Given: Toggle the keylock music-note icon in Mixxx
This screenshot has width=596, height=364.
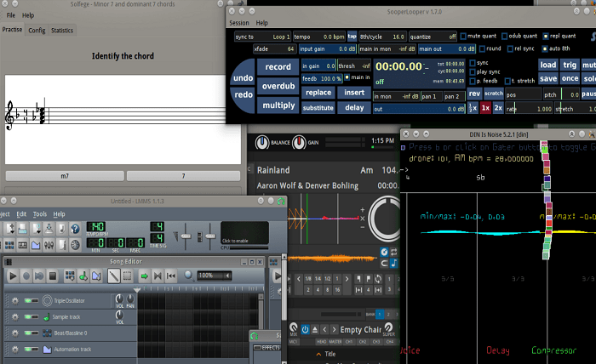Looking at the screenshot, I should [393, 263].
